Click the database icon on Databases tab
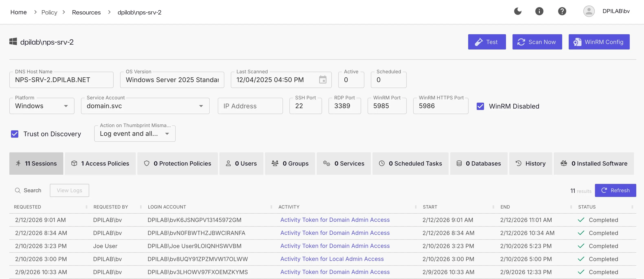 pyautogui.click(x=459, y=163)
